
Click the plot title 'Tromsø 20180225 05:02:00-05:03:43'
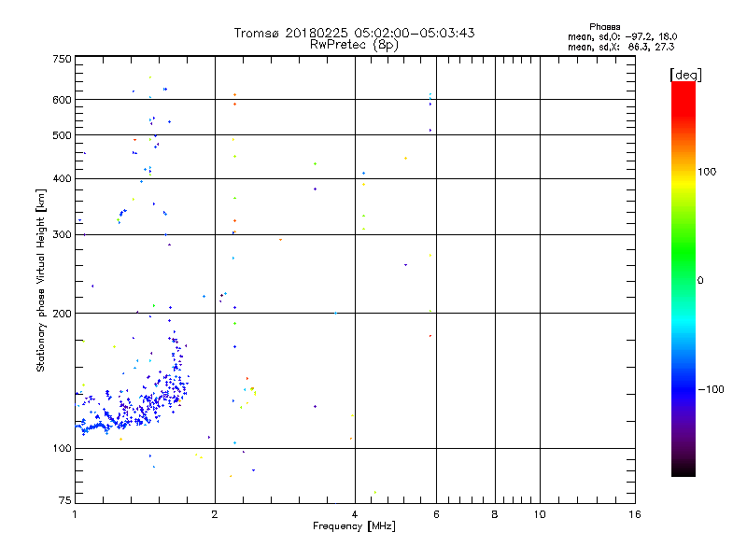[x=354, y=33]
